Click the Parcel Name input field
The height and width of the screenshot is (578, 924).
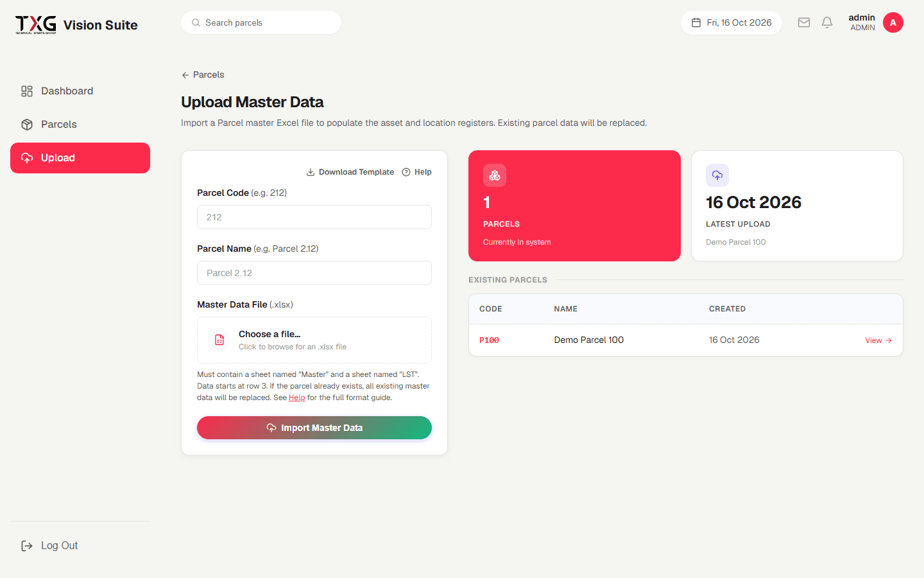pyautogui.click(x=314, y=273)
